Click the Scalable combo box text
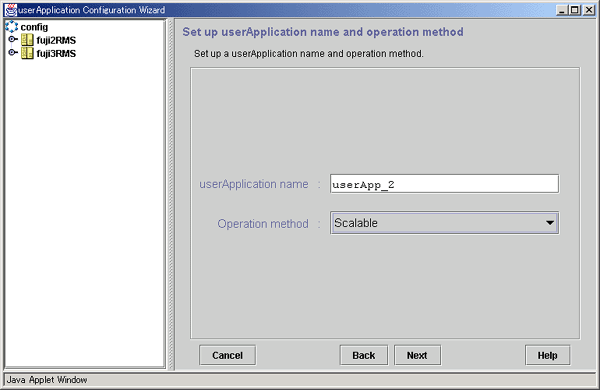This screenshot has height=390, width=600. [356, 223]
